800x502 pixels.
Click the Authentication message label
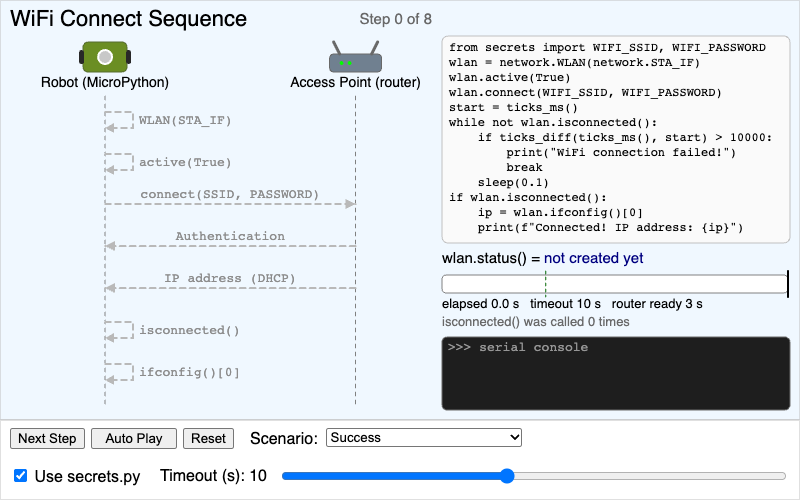click(x=230, y=236)
